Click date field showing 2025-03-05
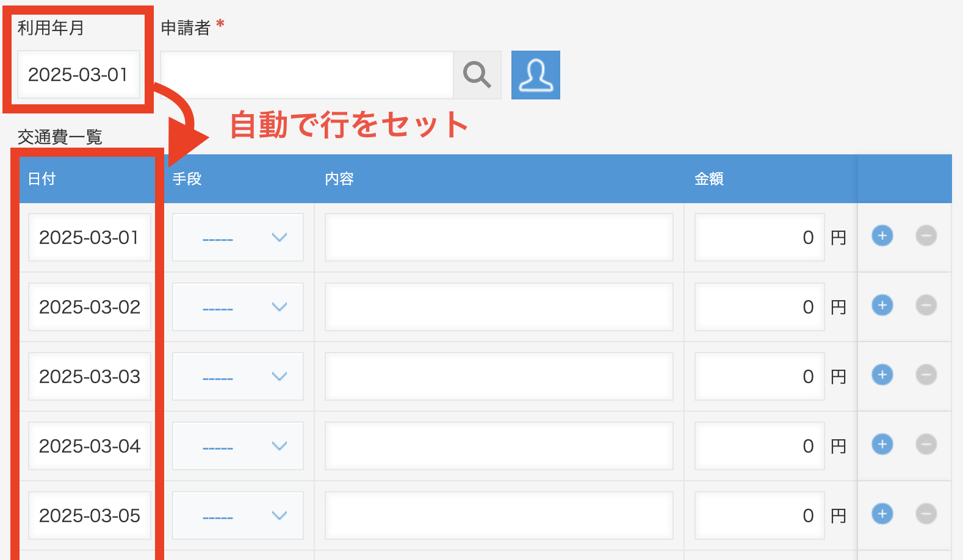Image resolution: width=963 pixels, height=560 pixels. coord(90,515)
